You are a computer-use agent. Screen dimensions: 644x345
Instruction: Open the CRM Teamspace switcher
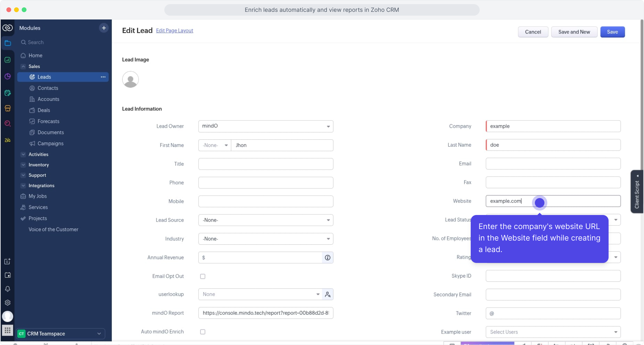coord(61,333)
